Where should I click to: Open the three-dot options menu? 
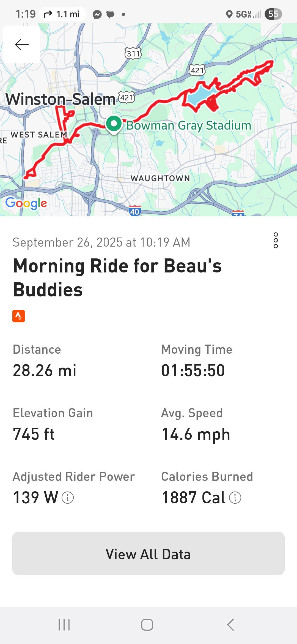(x=276, y=240)
